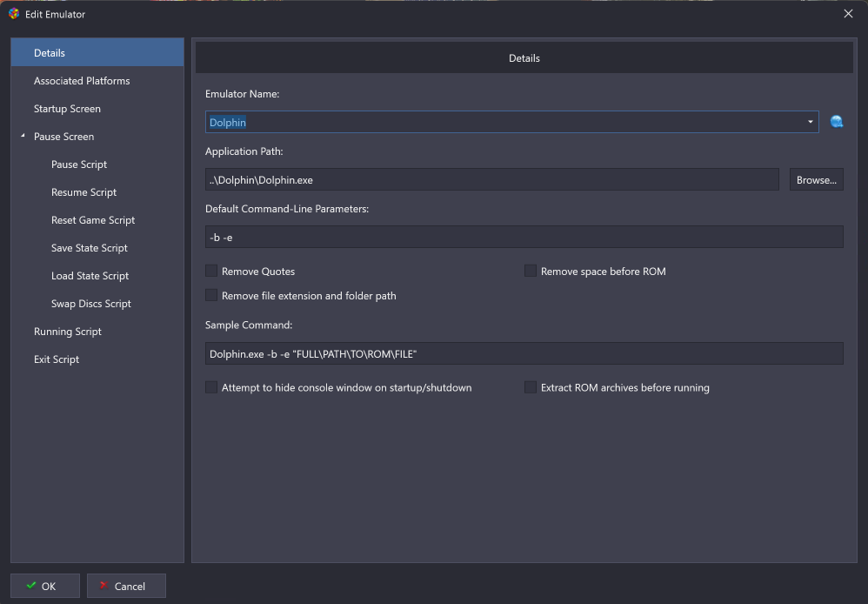Enable Extract ROM archives before running
Screen dimensions: 868x604
point(531,387)
